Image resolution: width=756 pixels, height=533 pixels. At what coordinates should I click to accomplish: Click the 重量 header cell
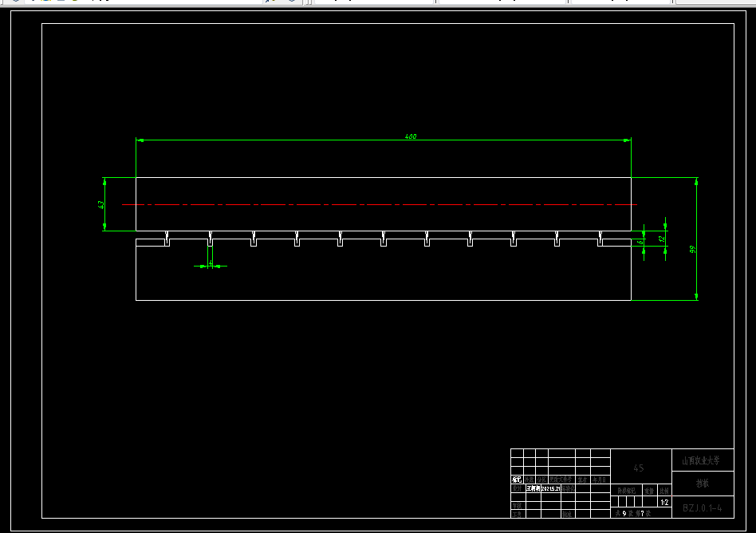pyautogui.click(x=650, y=490)
